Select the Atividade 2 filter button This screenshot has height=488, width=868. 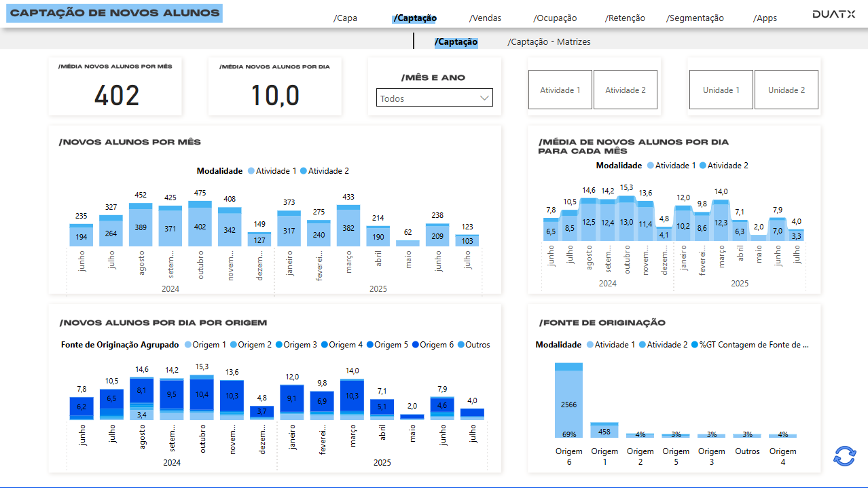point(625,90)
